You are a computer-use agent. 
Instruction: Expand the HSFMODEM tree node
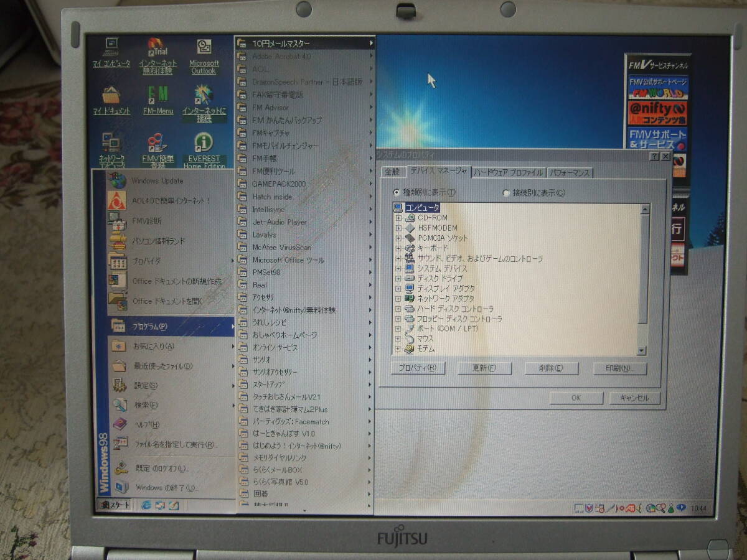398,228
